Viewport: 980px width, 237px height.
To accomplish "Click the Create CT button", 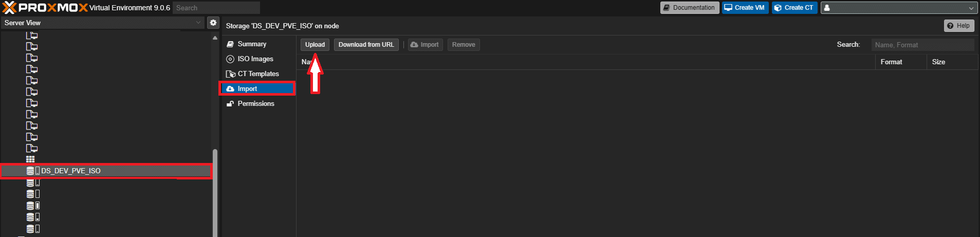I will pyautogui.click(x=794, y=8).
